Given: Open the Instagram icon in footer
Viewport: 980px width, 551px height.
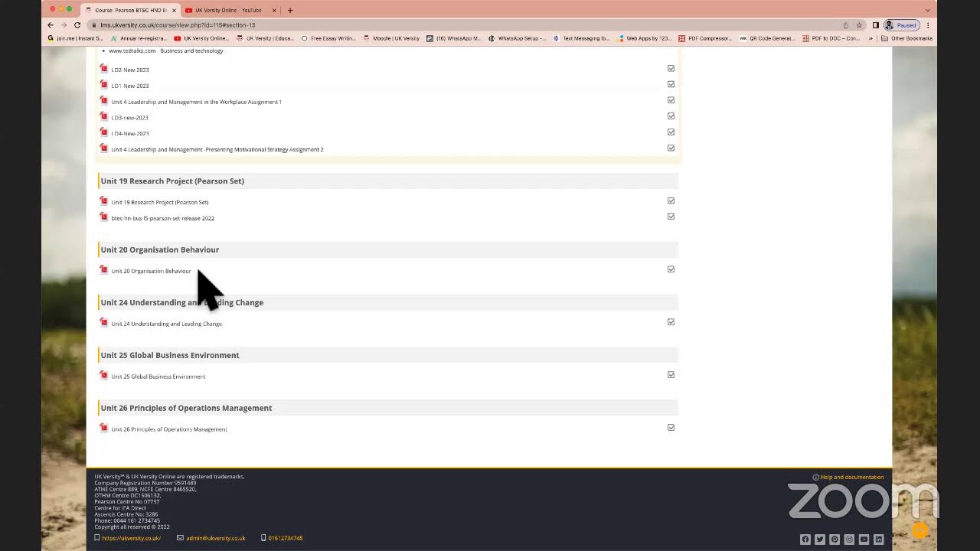Looking at the screenshot, I should click(x=849, y=540).
